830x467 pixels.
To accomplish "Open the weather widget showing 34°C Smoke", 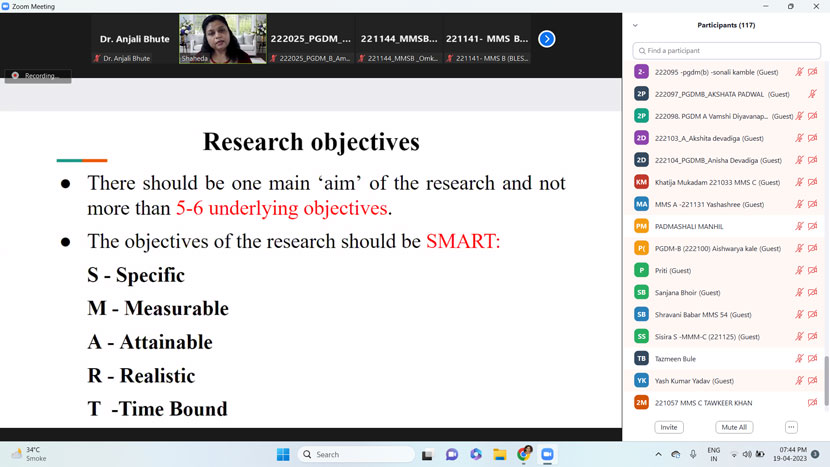I will click(x=29, y=454).
